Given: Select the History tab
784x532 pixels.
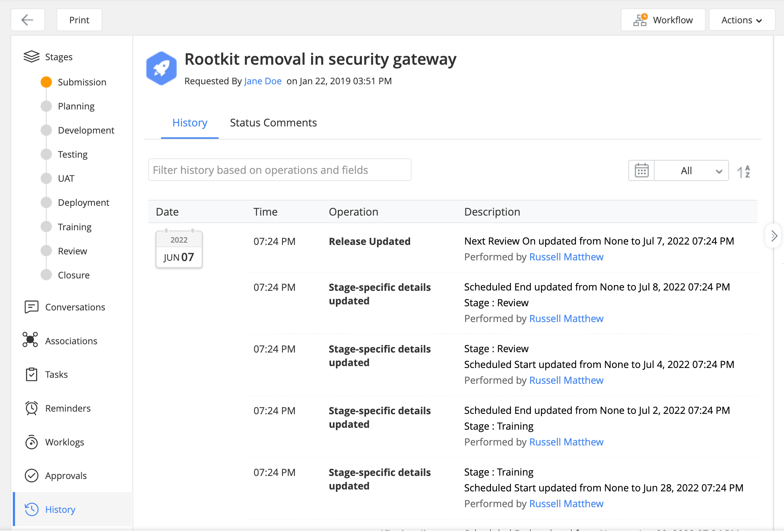Looking at the screenshot, I should pos(190,123).
